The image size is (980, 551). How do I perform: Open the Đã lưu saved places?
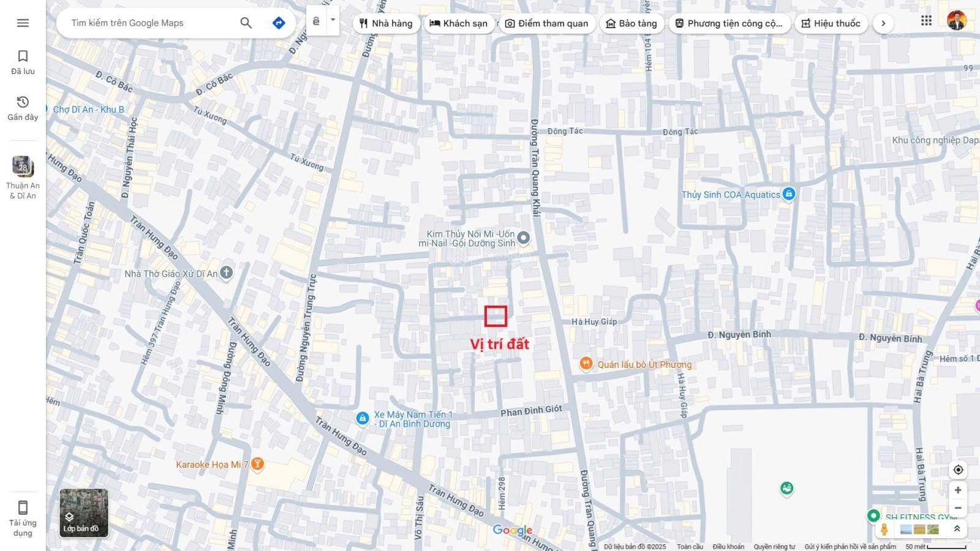pyautogui.click(x=23, y=62)
